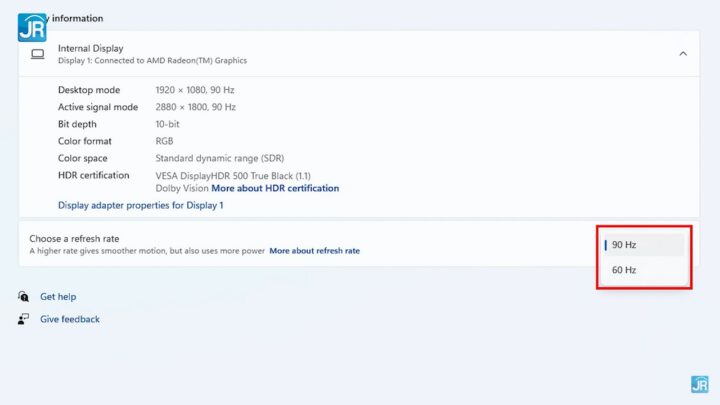
Task: Open the Give feedback link
Action: point(70,319)
